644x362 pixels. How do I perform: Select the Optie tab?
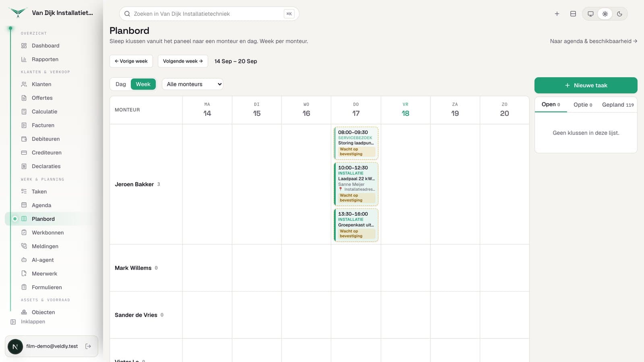coord(583,105)
